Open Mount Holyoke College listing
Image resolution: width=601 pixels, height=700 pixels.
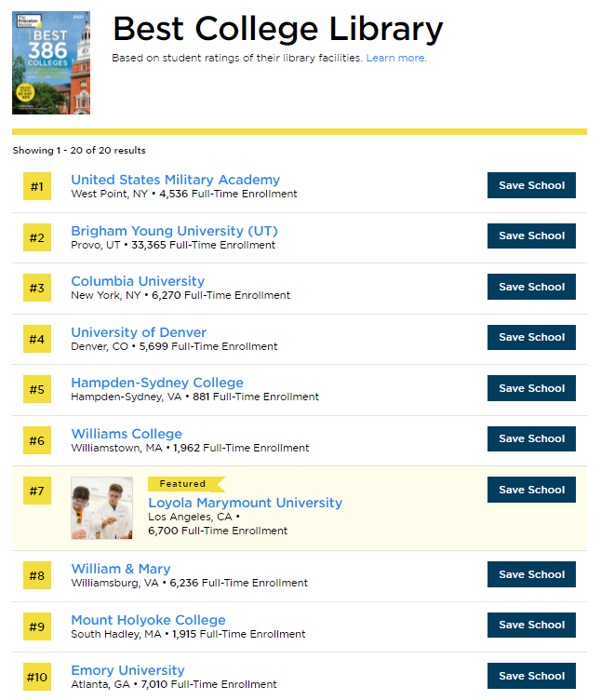coord(149,620)
